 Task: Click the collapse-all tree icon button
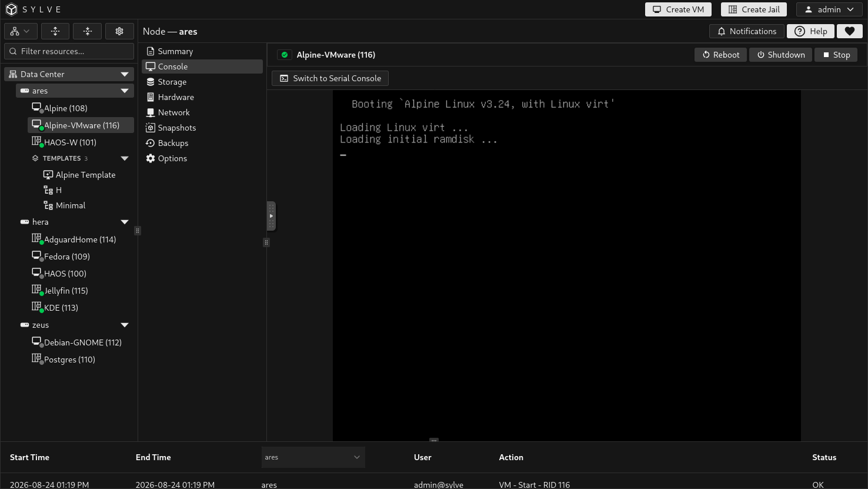point(88,31)
